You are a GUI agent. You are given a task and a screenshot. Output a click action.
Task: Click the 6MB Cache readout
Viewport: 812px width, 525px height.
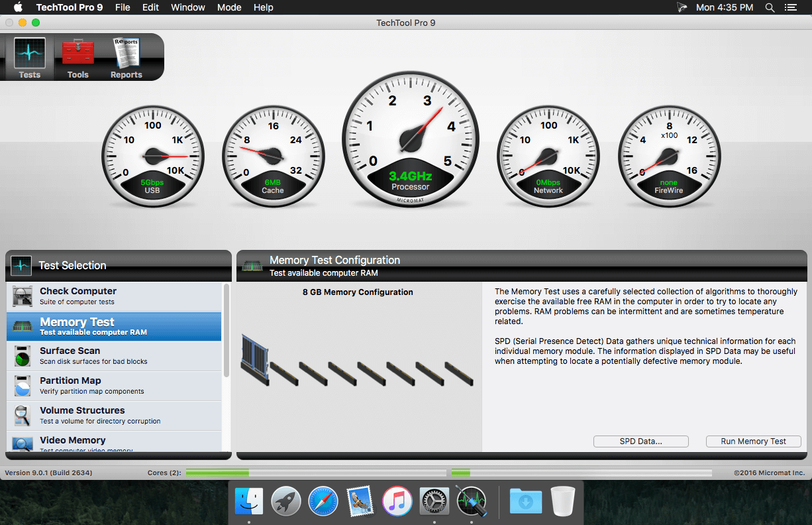pyautogui.click(x=273, y=182)
